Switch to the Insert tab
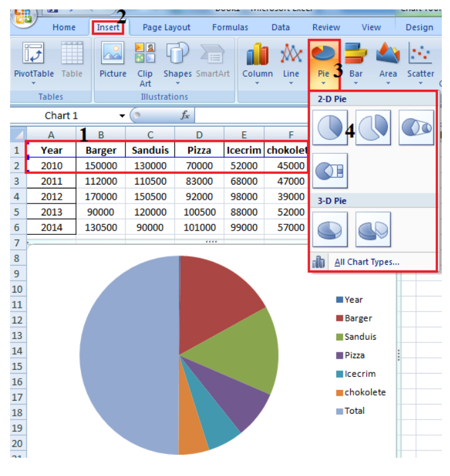 pos(109,28)
